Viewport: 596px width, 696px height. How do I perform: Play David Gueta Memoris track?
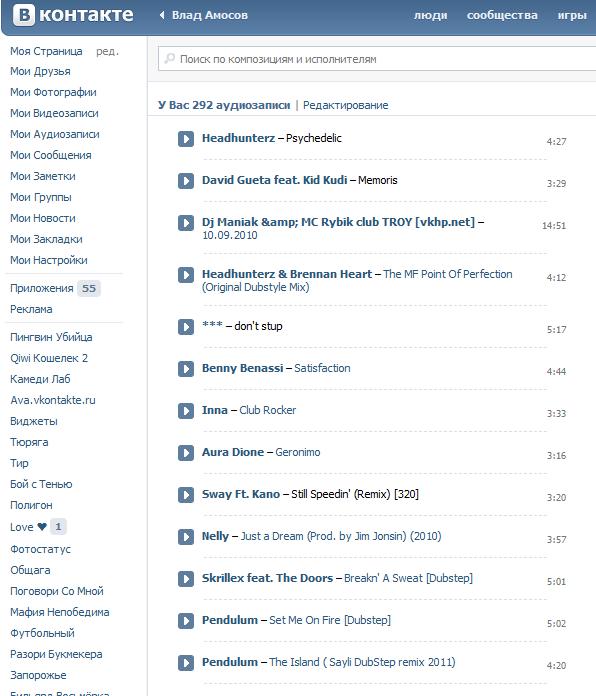point(186,181)
